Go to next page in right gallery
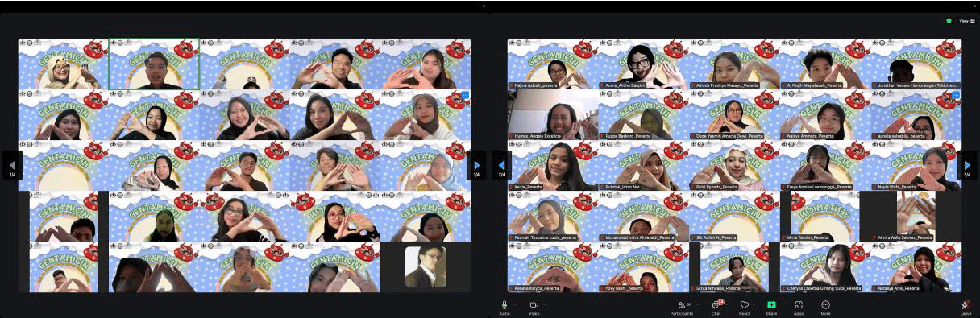Screen dimensions: 980x318 (967, 166)
